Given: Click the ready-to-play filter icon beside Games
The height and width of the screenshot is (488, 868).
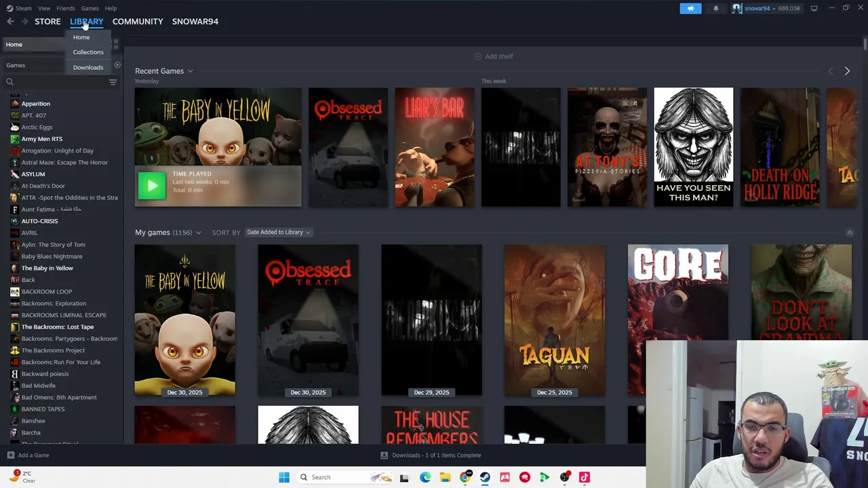Looking at the screenshot, I should 117,65.
